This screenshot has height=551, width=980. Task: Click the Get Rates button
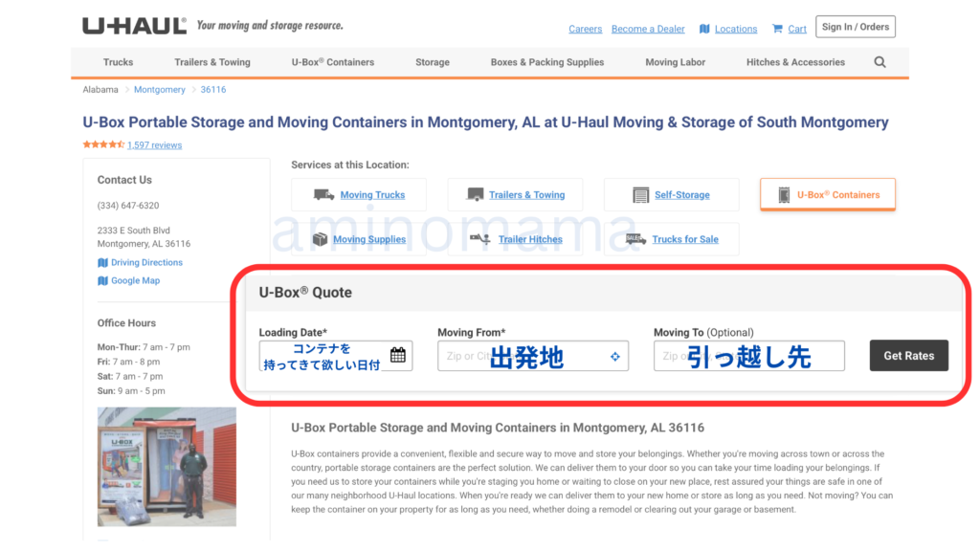pyautogui.click(x=909, y=356)
